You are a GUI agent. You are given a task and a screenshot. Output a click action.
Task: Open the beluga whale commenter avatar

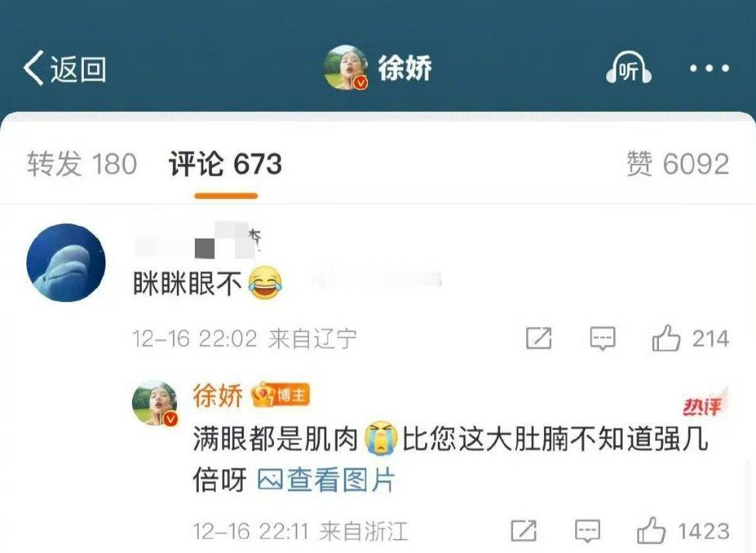[66, 263]
